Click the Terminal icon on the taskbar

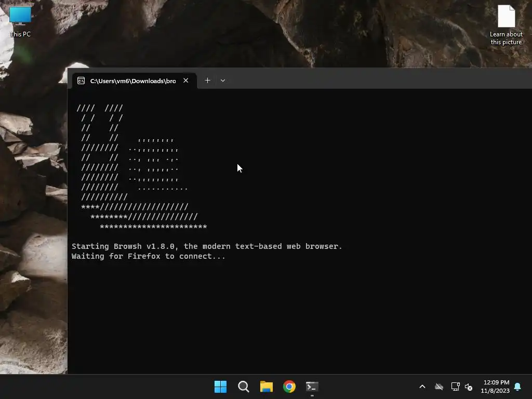(312, 387)
